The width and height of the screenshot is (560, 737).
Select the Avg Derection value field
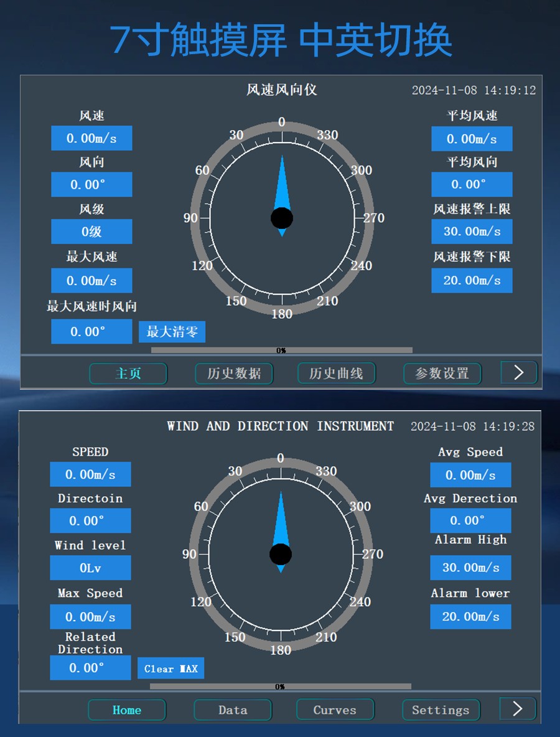[x=471, y=521]
